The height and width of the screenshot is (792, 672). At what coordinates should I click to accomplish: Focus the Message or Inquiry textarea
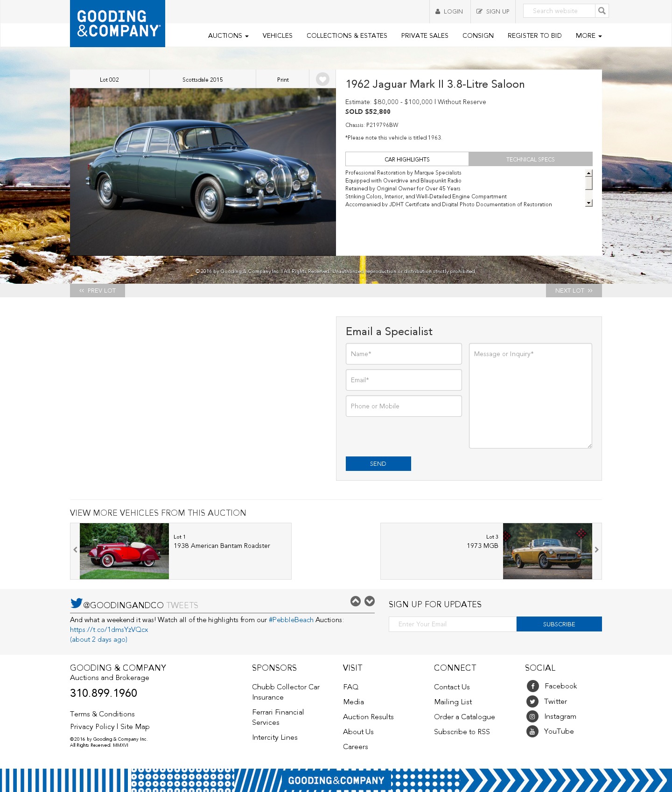coord(531,396)
